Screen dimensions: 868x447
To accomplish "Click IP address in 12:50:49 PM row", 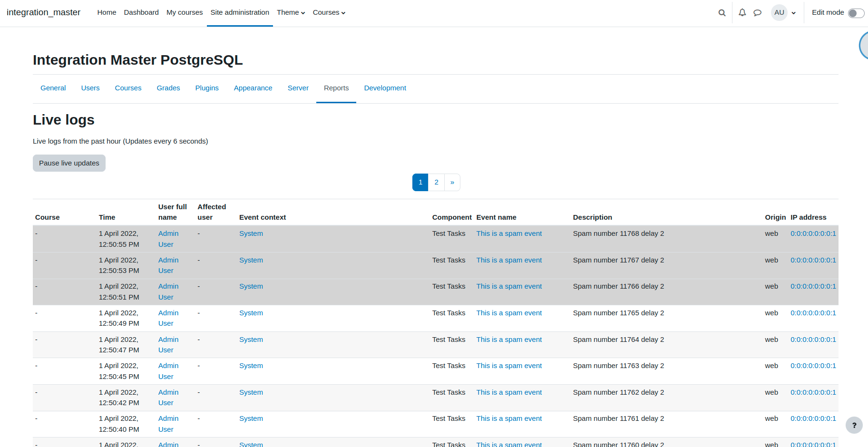I will click(x=813, y=313).
